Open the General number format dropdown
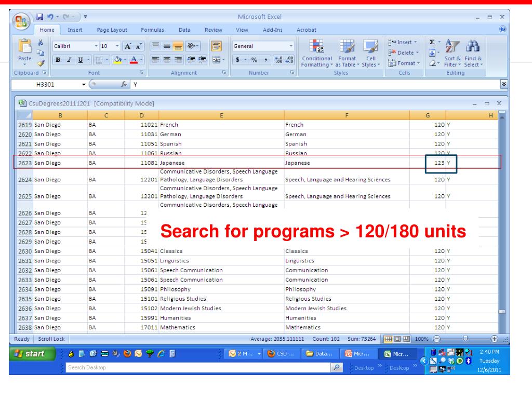The width and height of the screenshot is (532, 399). coord(291,46)
